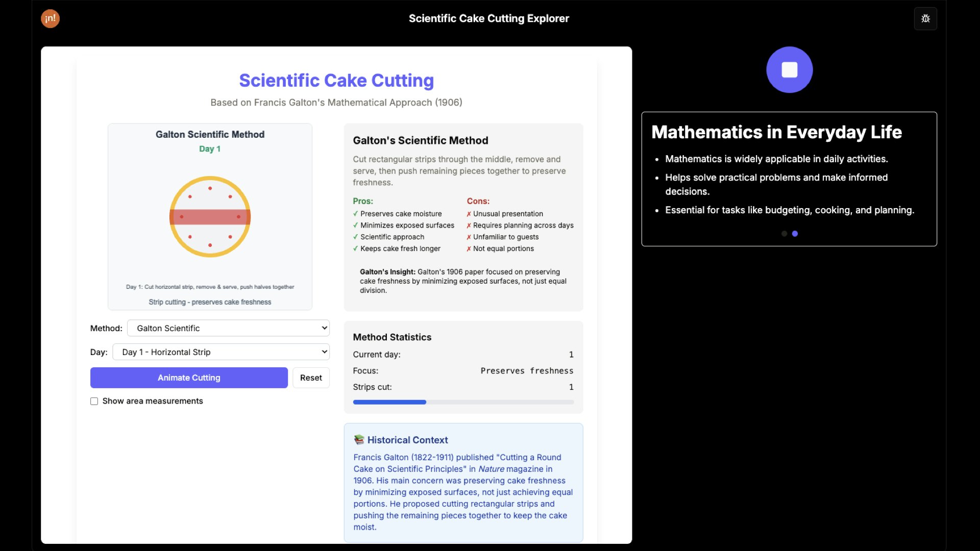The width and height of the screenshot is (980, 551).
Task: Click the red X beside Unusual presentation
Action: [469, 214]
